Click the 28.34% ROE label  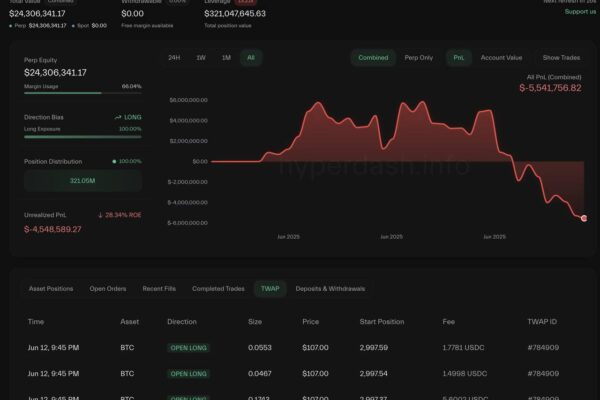(x=123, y=215)
